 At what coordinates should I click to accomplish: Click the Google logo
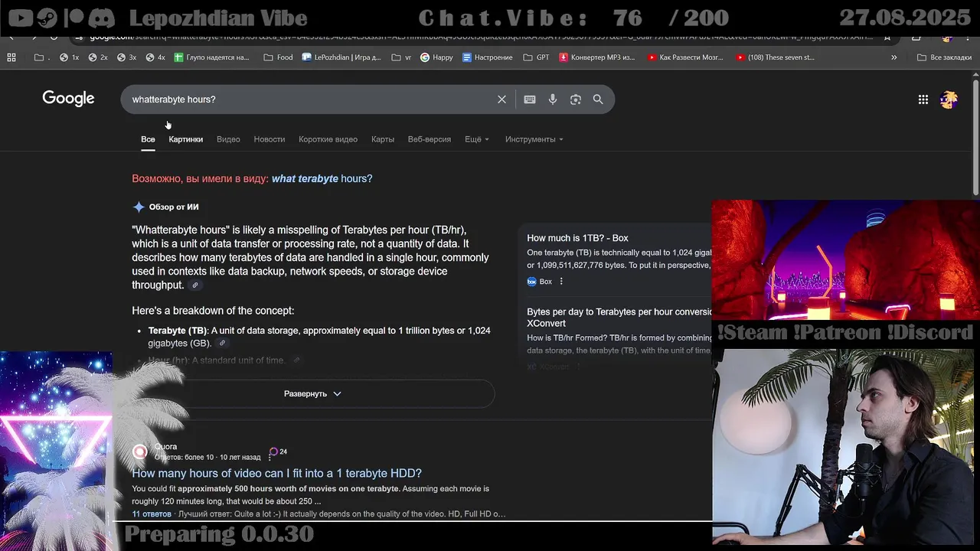click(68, 99)
